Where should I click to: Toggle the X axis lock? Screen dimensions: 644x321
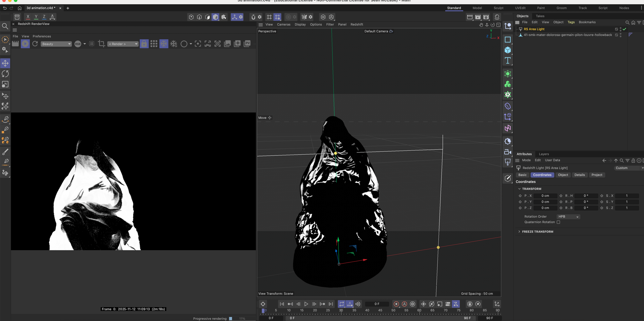(x=28, y=17)
